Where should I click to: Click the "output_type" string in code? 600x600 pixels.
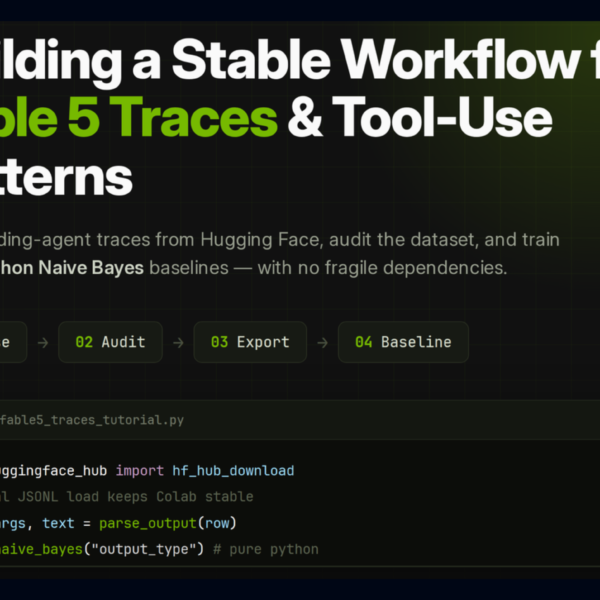pyautogui.click(x=144, y=549)
